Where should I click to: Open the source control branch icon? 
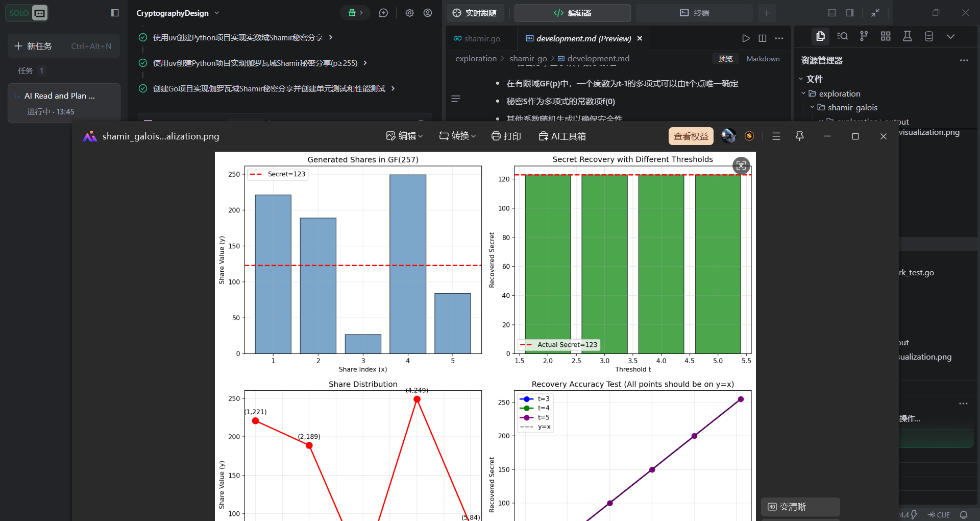864,36
